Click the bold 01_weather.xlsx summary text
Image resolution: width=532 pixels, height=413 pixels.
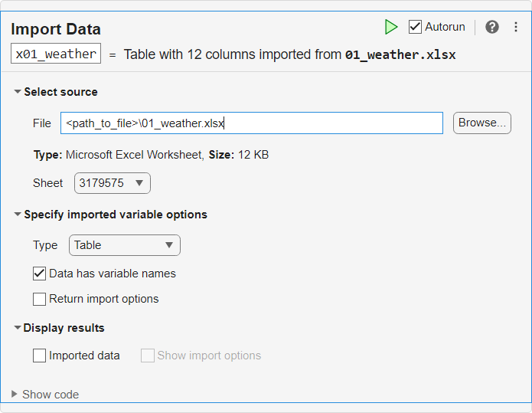(400, 55)
